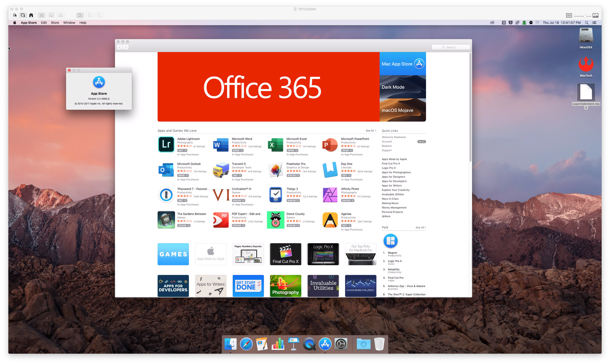The width and height of the screenshot is (610, 364).
Task: Open the Dark Mode banner
Action: (403, 87)
